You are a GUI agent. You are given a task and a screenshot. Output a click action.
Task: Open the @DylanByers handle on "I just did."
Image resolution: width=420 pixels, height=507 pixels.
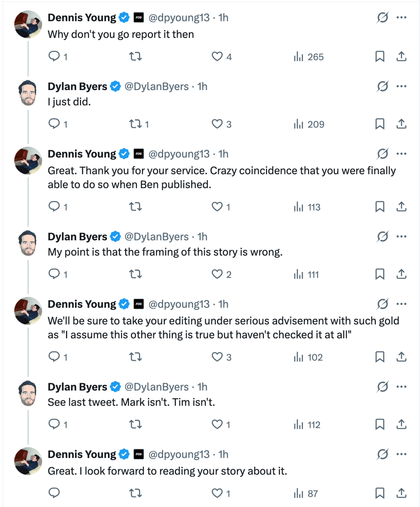156,86
